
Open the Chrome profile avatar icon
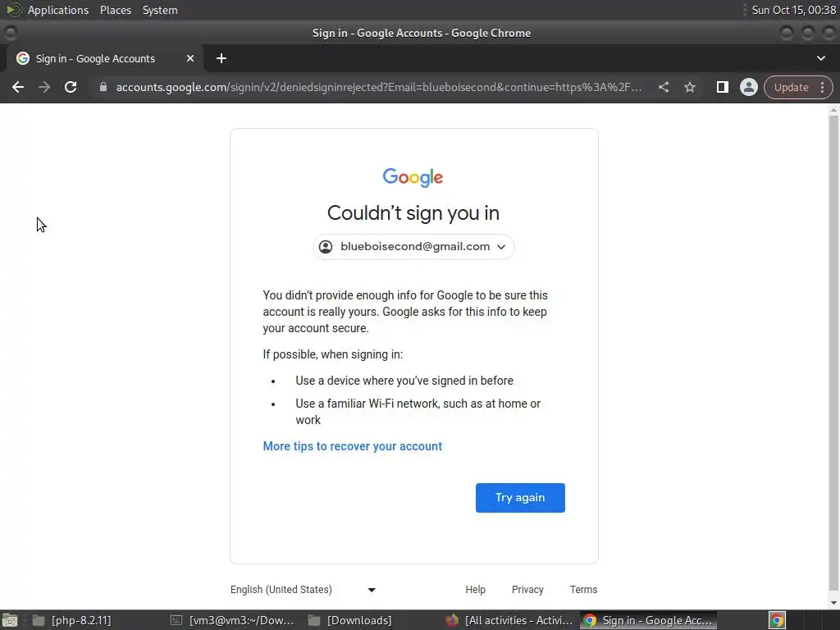[748, 87]
